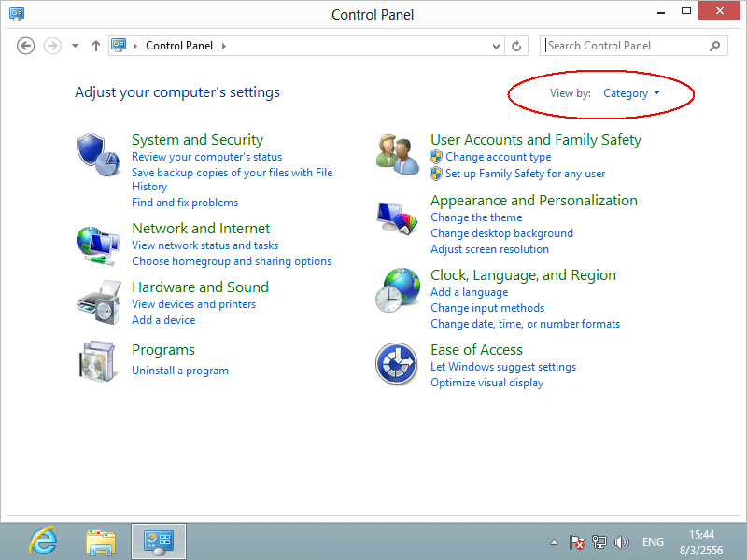Expand the chevron before Control Panel breadcrumb
The height and width of the screenshot is (560, 747).
click(135, 46)
